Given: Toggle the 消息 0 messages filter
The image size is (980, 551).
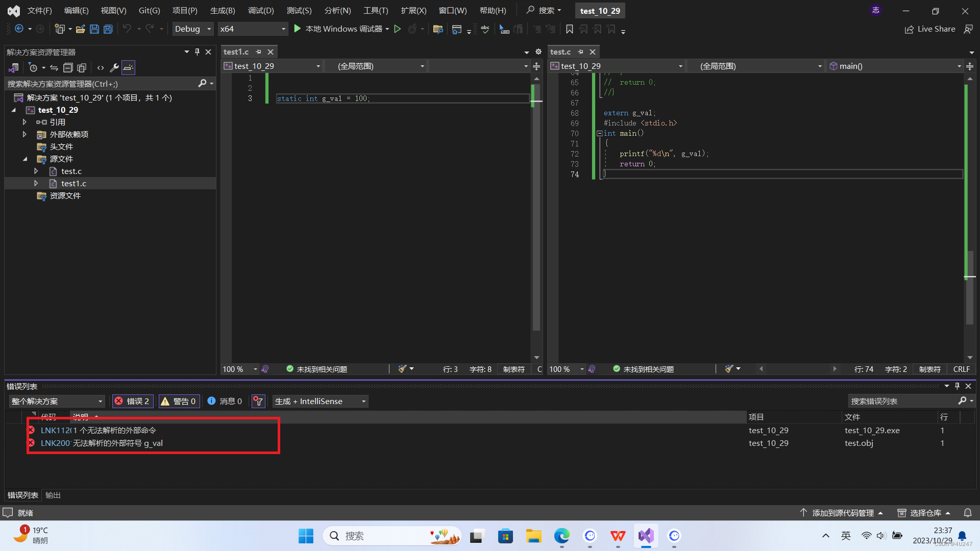Looking at the screenshot, I should click(225, 402).
